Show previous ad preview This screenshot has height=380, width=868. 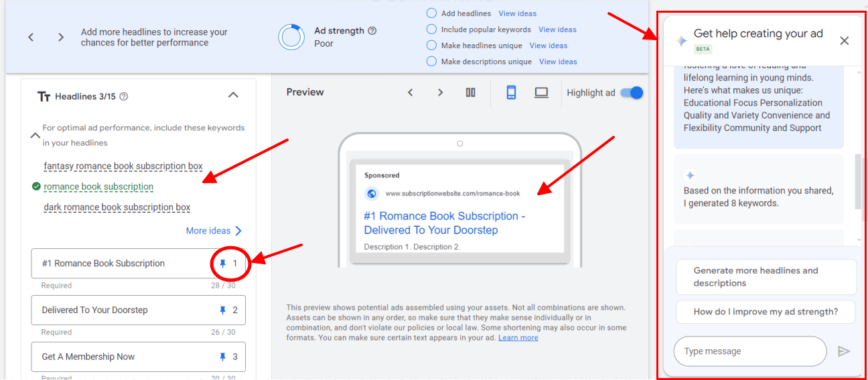click(x=411, y=92)
